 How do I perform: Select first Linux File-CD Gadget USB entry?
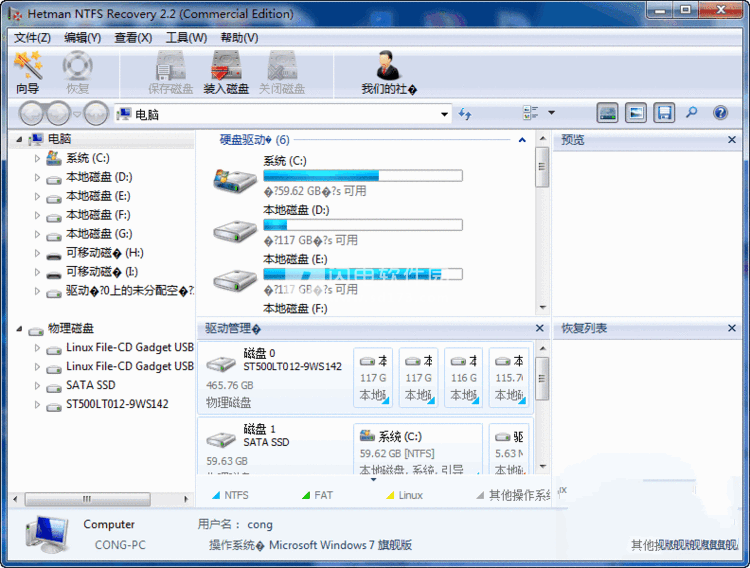pos(130,347)
